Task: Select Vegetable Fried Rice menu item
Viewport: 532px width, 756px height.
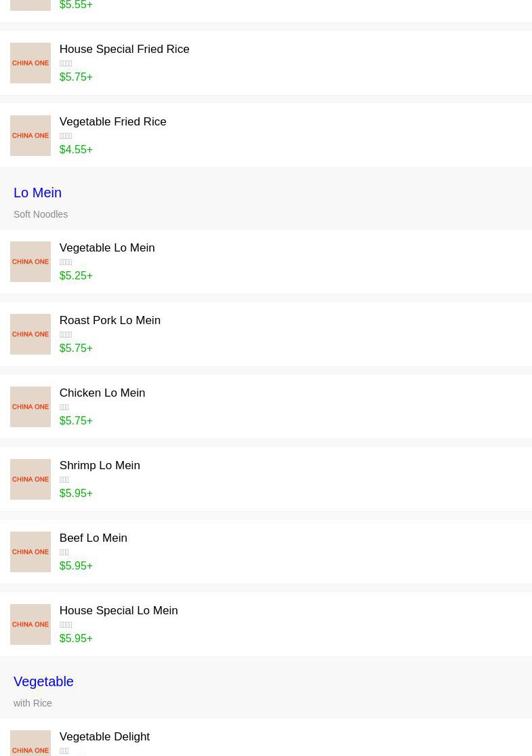Action: point(112,122)
